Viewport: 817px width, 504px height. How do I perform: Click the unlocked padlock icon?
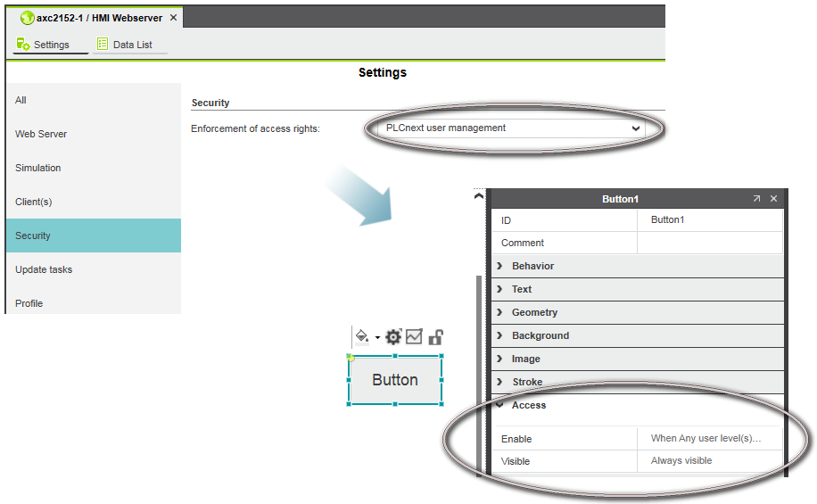click(x=435, y=336)
